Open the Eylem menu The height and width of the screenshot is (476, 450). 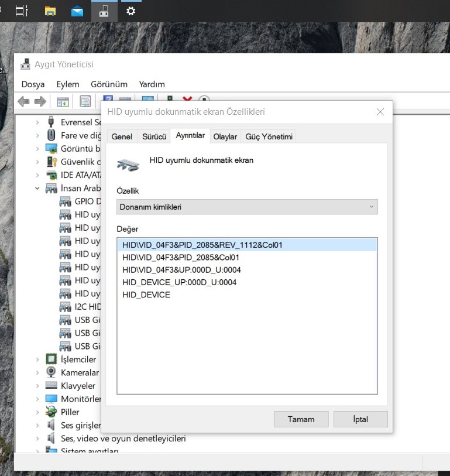coord(67,84)
